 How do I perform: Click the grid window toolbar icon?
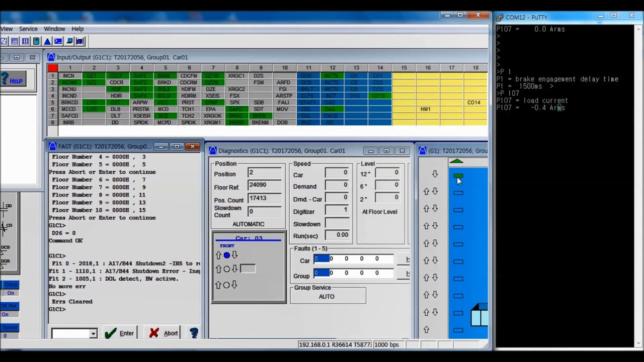click(x=14, y=41)
